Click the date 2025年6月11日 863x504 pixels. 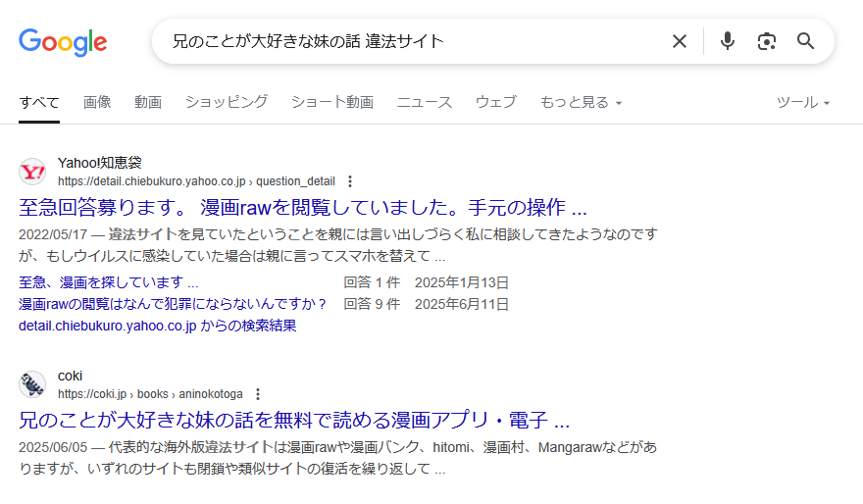[x=462, y=304]
